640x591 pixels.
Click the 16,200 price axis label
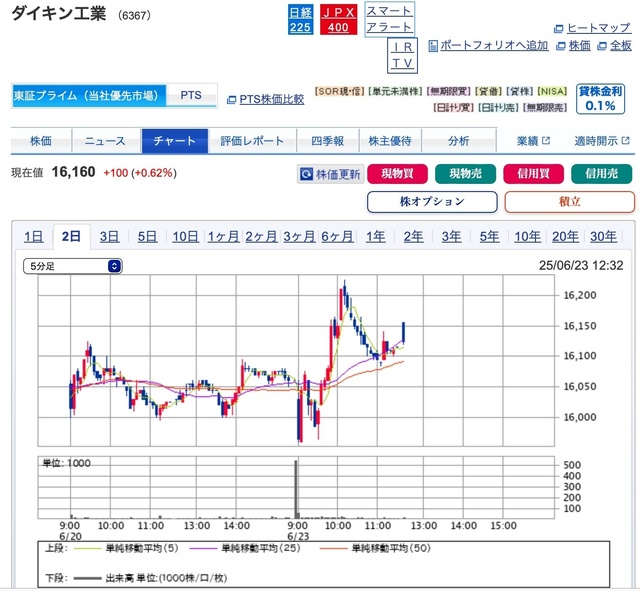pos(580,295)
